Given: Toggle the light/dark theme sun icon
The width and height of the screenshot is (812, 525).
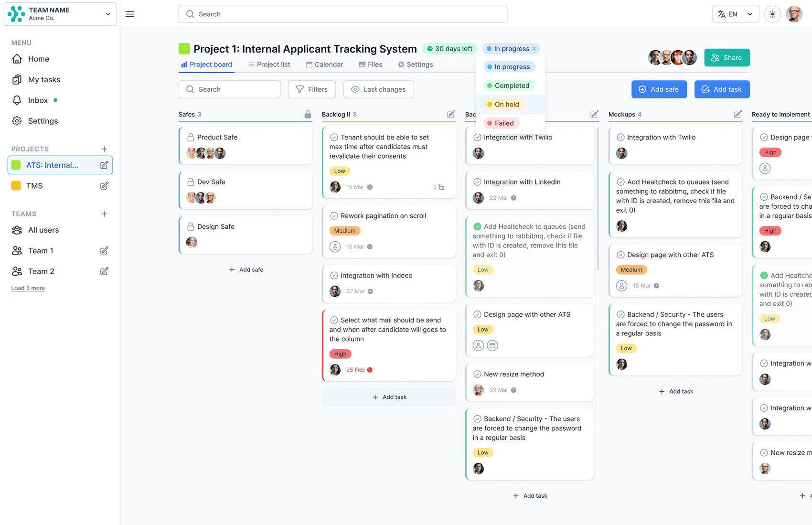Looking at the screenshot, I should (x=772, y=14).
